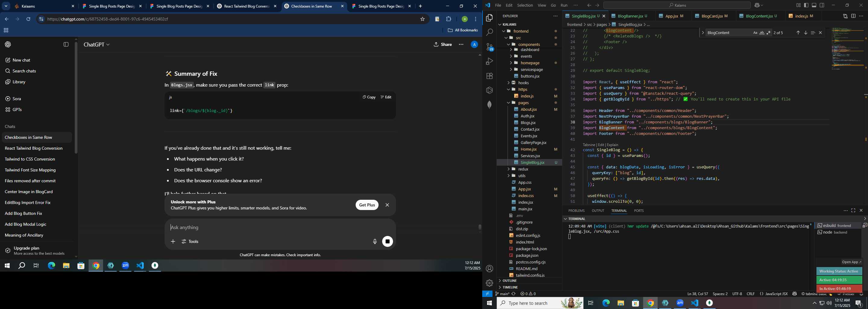The width and height of the screenshot is (868, 309).
Task: Open the VS Code Manage gear icon
Action: point(489,283)
